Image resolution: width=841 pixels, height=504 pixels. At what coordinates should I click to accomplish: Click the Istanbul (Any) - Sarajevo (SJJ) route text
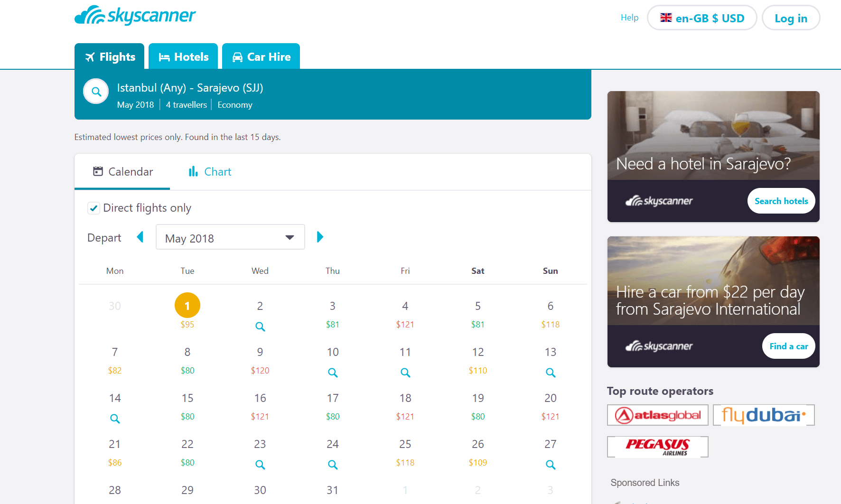[190, 88]
